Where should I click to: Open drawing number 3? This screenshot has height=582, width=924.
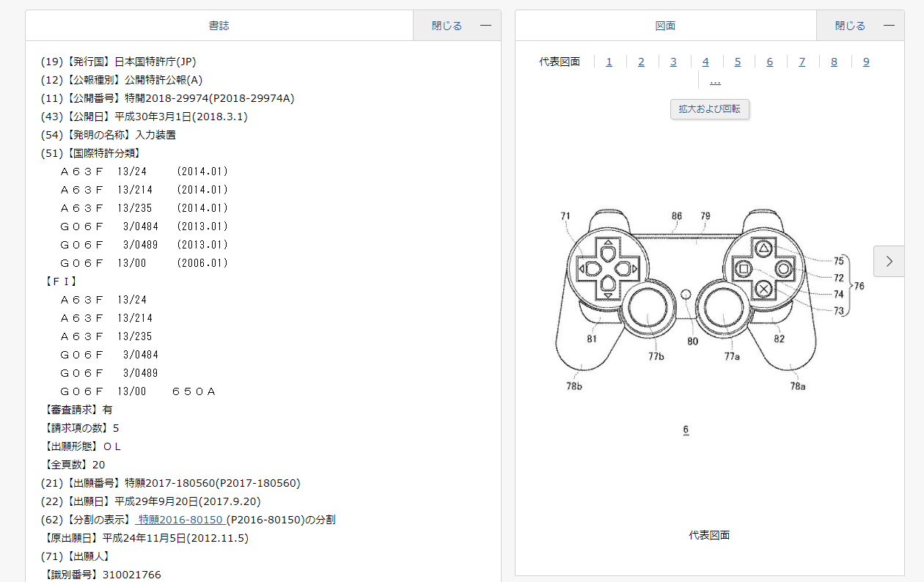(673, 62)
